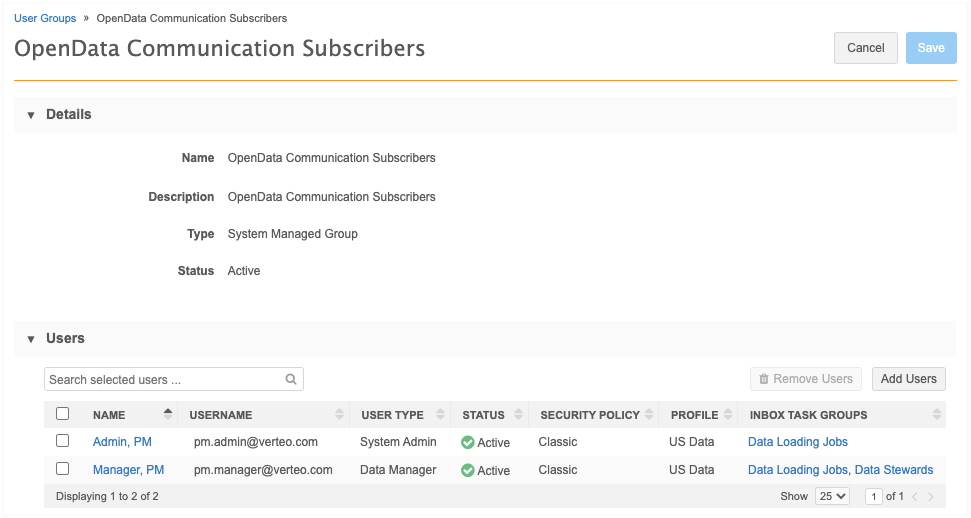Go to User Groups breadcrumb
Screen dimensions: 971x518
45,18
